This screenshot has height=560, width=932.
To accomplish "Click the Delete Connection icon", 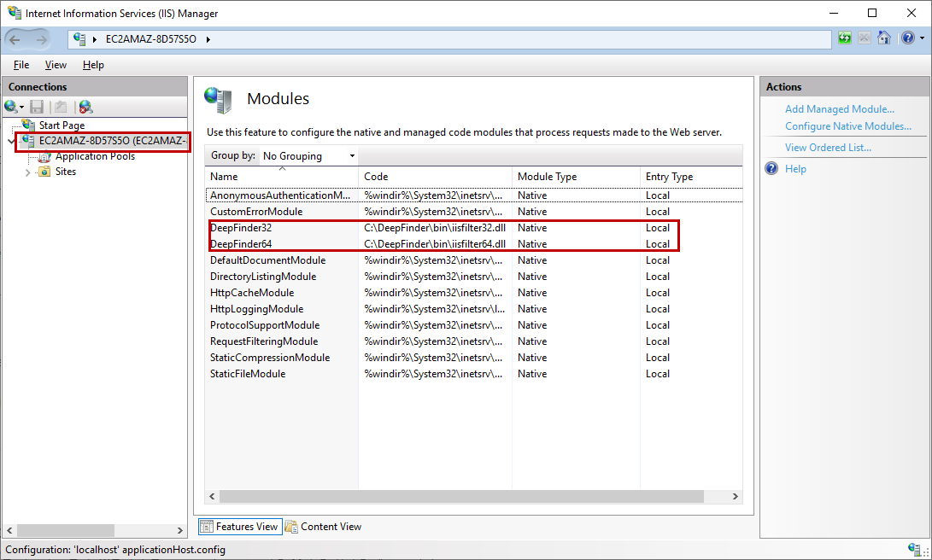I will (x=85, y=107).
